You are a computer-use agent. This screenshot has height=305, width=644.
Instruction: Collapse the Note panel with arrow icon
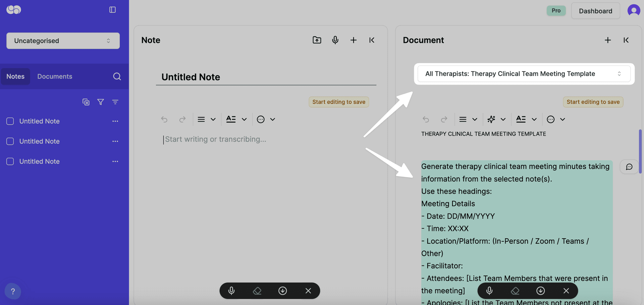[372, 40]
